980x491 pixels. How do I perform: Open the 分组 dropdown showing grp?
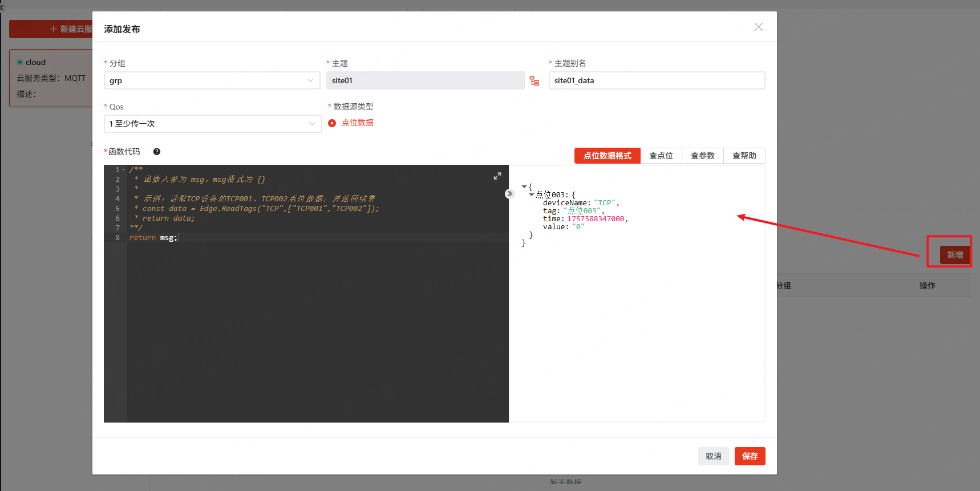pyautogui.click(x=212, y=81)
